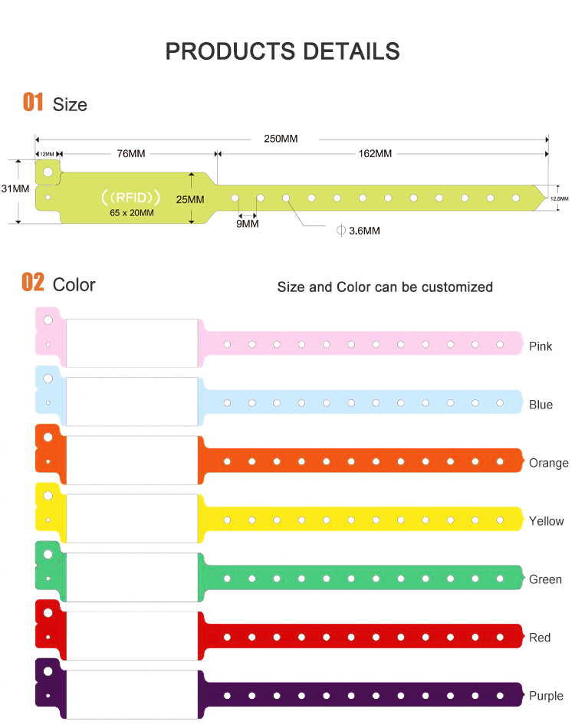Viewport: 575px width, 728px height.
Task: Click the "Size and Color can be customized" text
Action: 385,287
